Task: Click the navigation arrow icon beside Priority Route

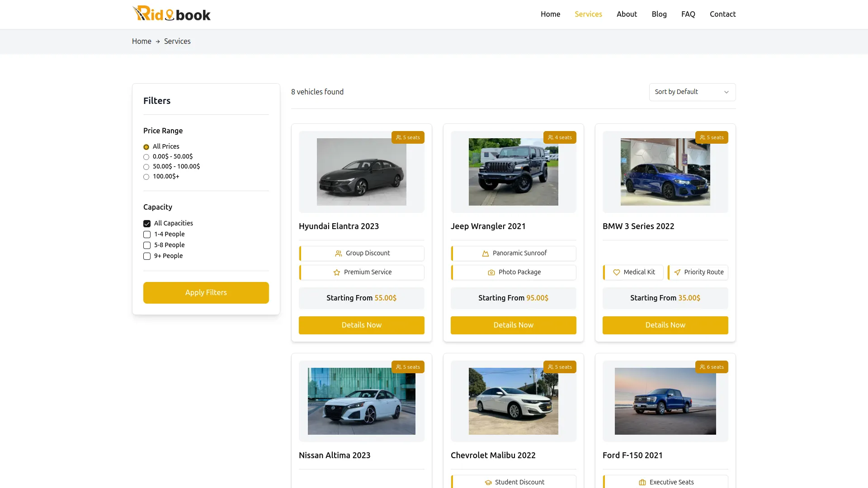Action: click(x=678, y=272)
